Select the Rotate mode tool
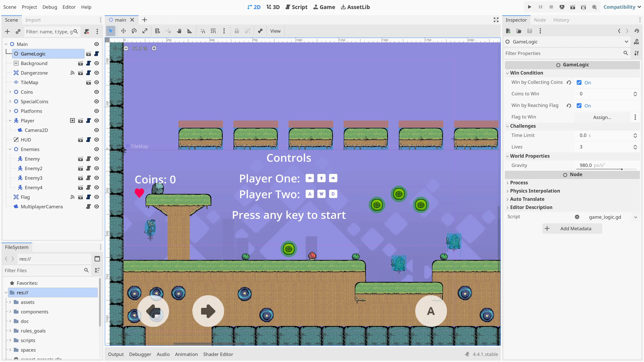 point(134,31)
